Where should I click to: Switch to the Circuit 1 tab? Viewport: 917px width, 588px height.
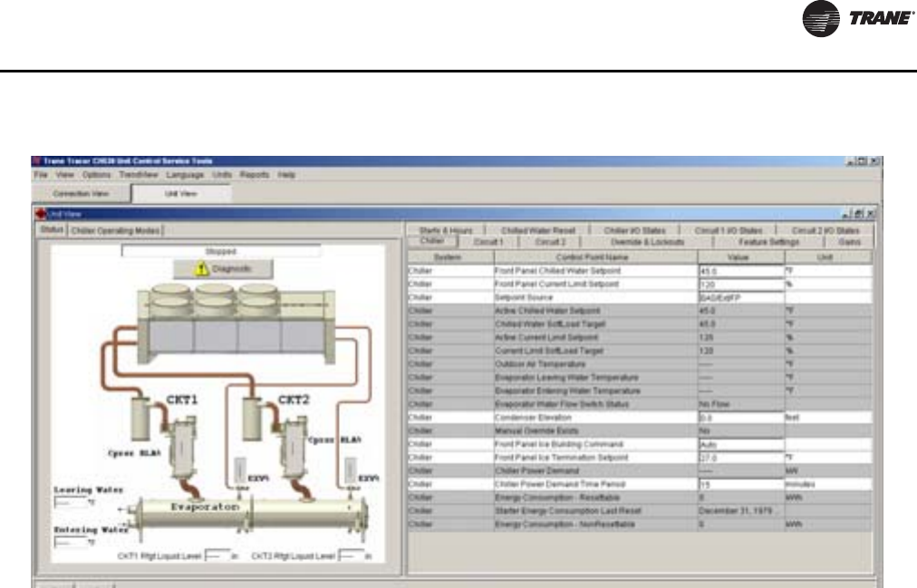[x=488, y=242]
